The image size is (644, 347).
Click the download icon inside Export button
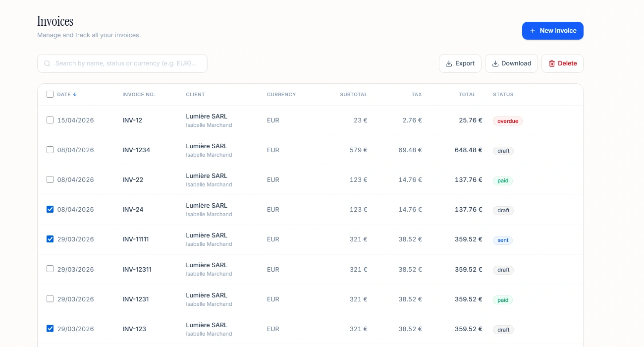pyautogui.click(x=450, y=63)
